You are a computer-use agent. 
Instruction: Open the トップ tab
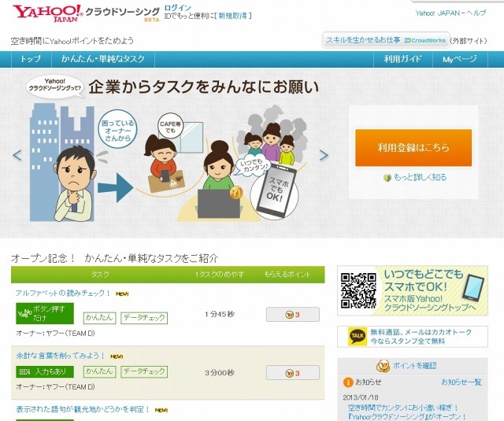pos(31,59)
